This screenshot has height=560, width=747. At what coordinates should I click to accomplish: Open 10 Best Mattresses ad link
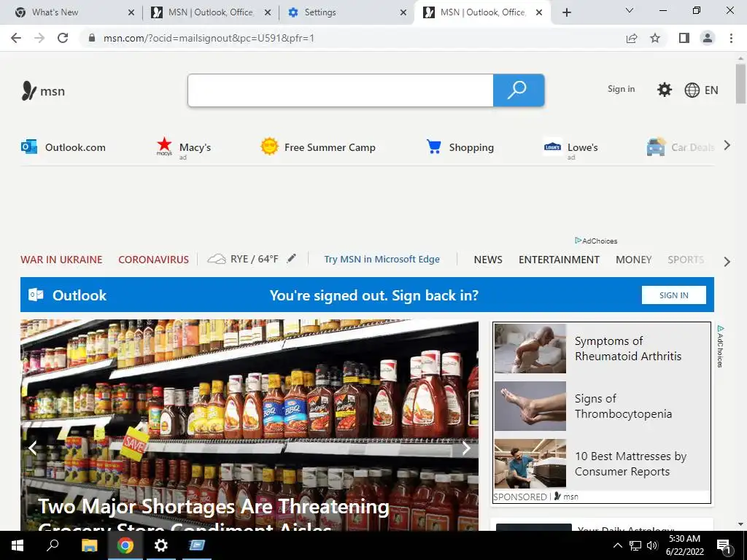pyautogui.click(x=630, y=463)
